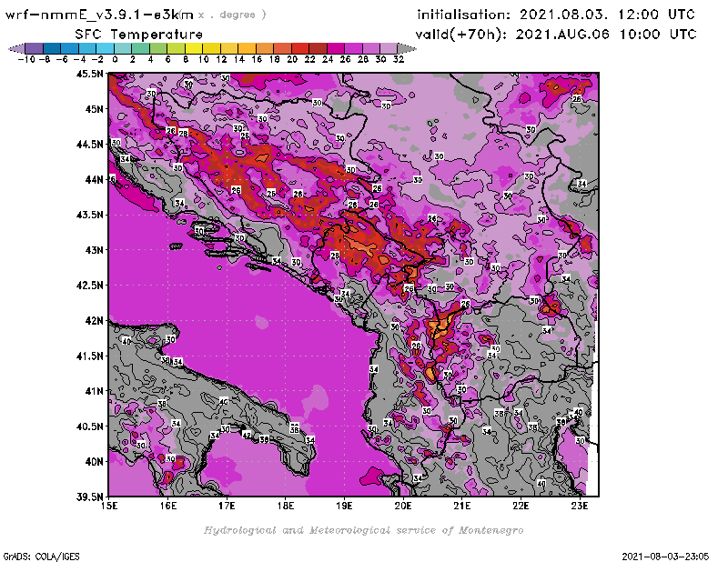The width and height of the screenshot is (728, 562).
Task: Click the '42.5N' latitude axis label
Action: coord(89,286)
